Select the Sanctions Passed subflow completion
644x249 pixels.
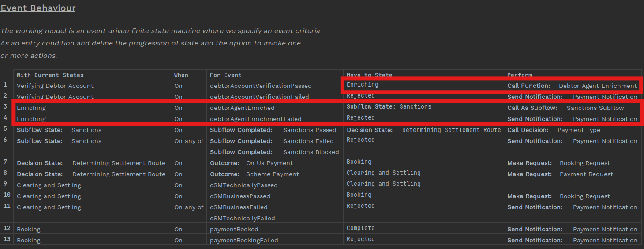pyautogui.click(x=309, y=130)
